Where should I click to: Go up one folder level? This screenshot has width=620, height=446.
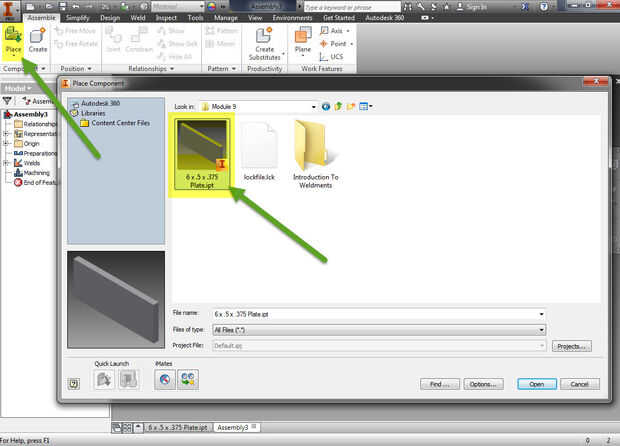click(338, 106)
